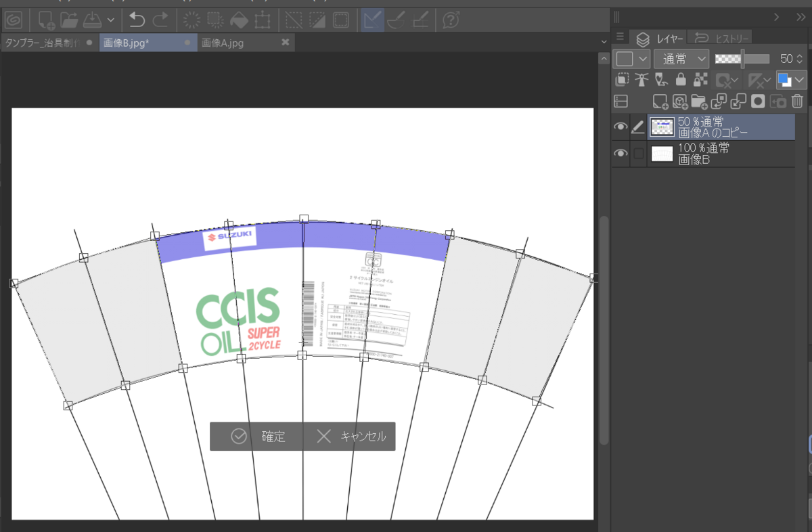Click the new layer folder icon
The image size is (812, 532).
point(699,102)
